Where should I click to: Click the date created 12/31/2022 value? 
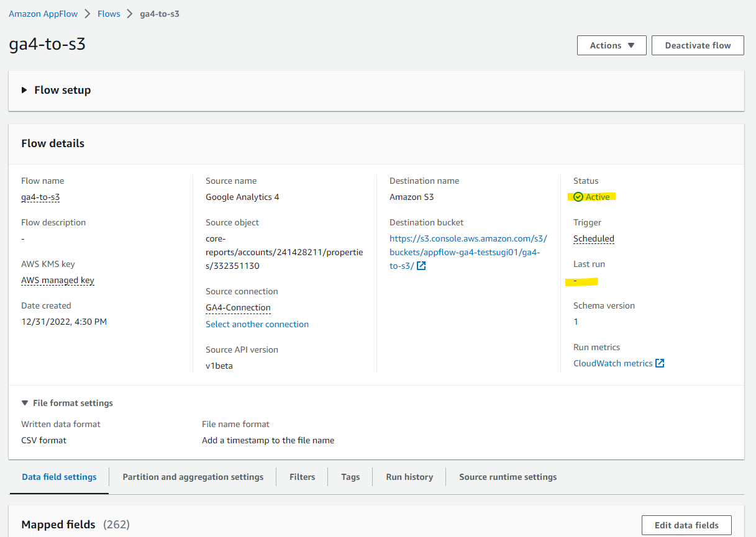coord(64,322)
